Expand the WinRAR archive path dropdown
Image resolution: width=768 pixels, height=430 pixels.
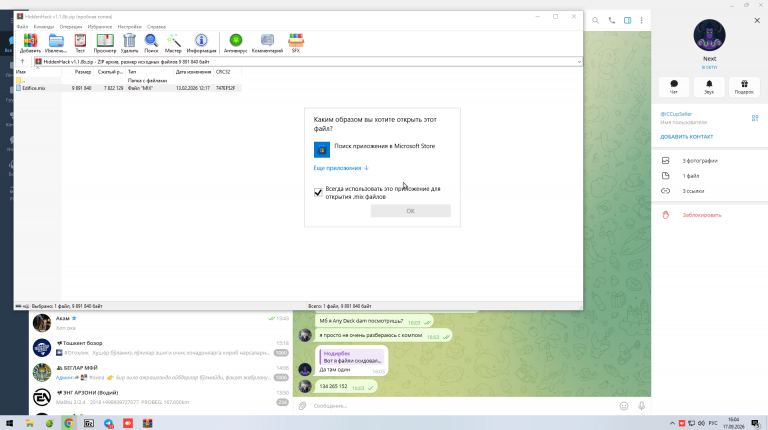point(579,62)
